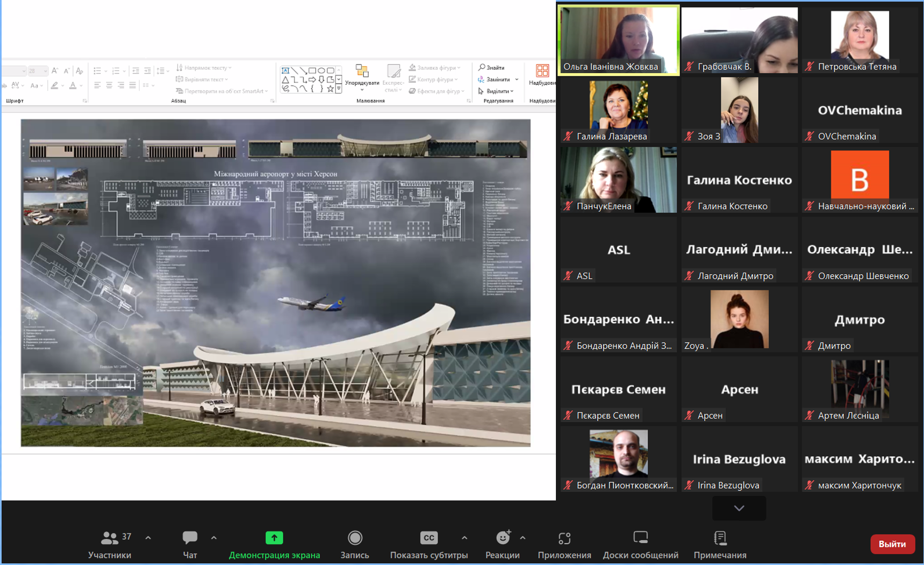Select Богдан Пионтковский video tile

click(x=619, y=459)
